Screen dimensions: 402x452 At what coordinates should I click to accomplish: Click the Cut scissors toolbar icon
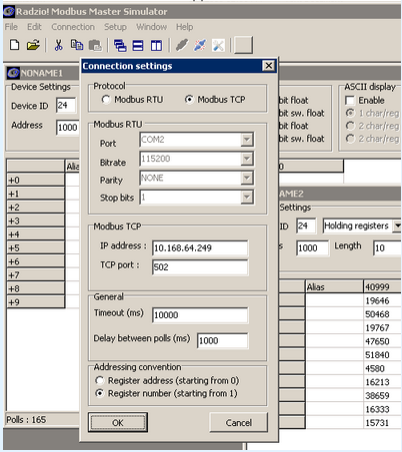(x=59, y=45)
